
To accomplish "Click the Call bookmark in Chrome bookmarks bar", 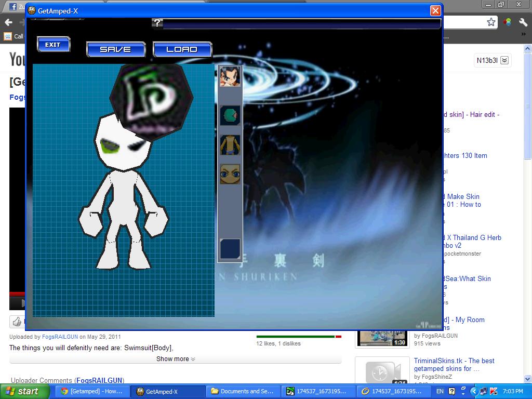I will coord(14,36).
